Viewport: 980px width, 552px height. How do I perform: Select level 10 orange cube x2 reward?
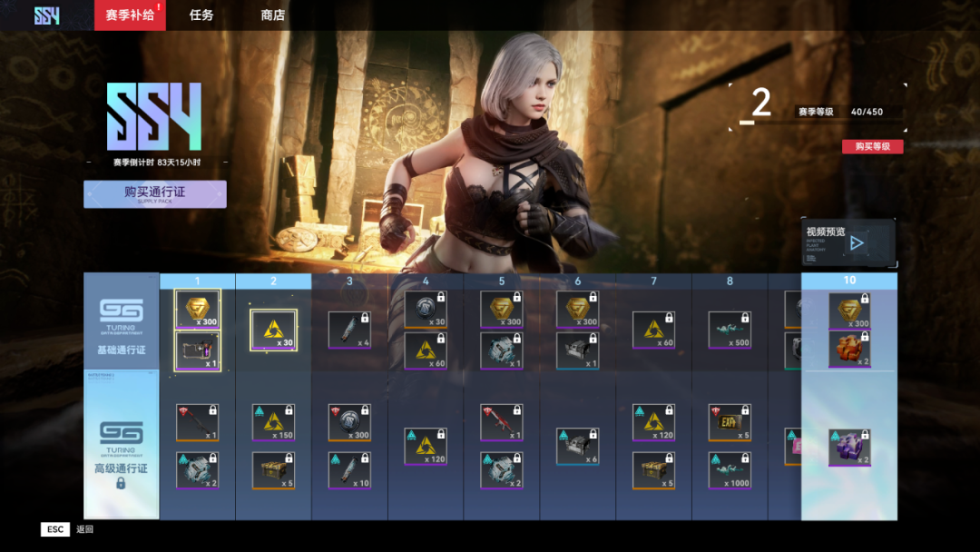(x=849, y=350)
